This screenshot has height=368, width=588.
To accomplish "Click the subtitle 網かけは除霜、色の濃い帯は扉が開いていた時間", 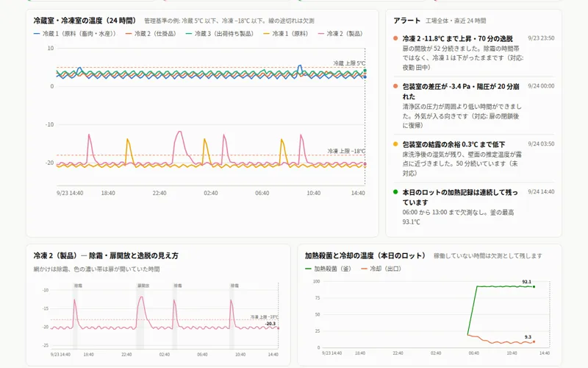I will coord(96,269).
